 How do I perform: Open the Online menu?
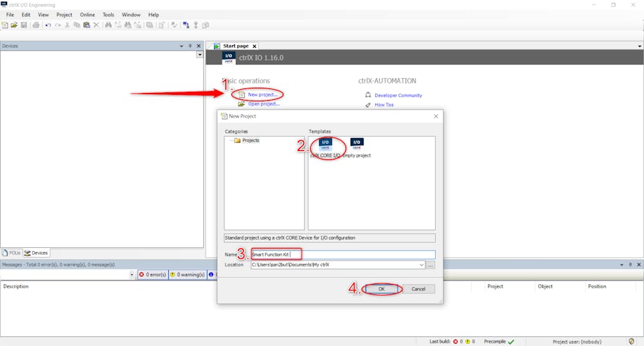click(88, 14)
